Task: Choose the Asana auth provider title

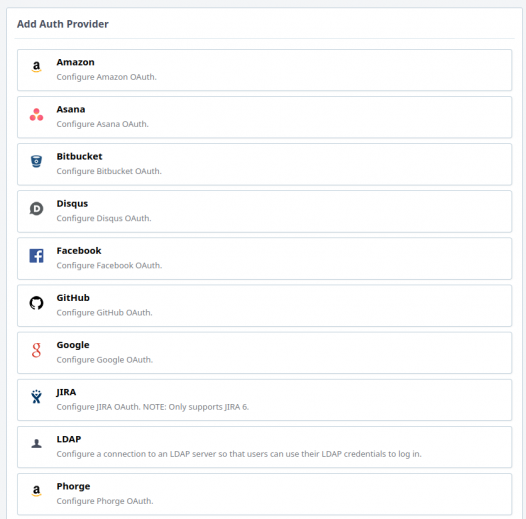Action: (71, 109)
